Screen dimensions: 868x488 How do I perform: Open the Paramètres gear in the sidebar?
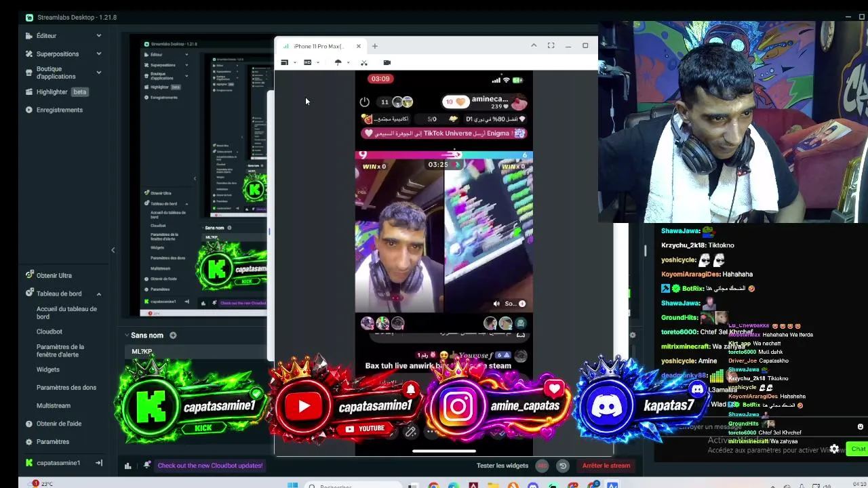[29, 442]
